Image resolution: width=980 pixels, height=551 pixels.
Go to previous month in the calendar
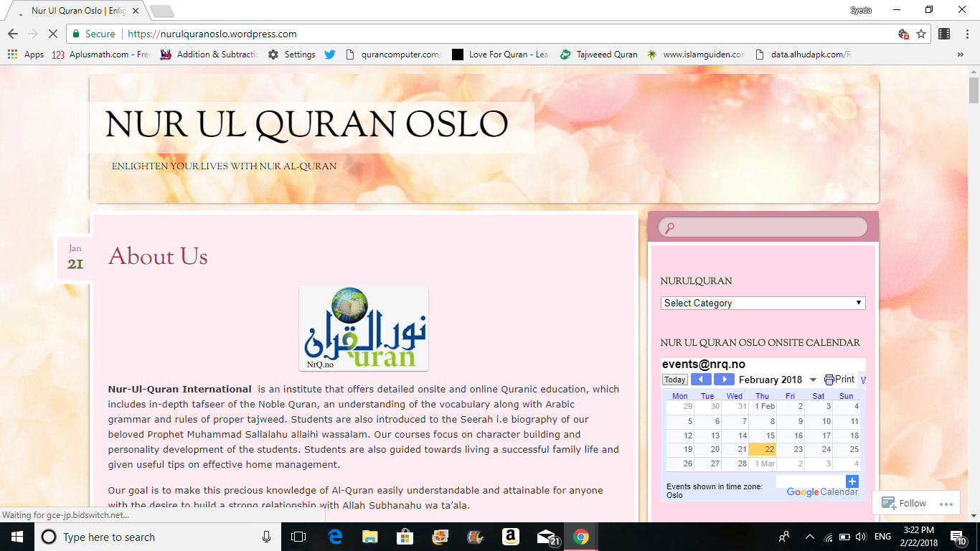(x=701, y=380)
